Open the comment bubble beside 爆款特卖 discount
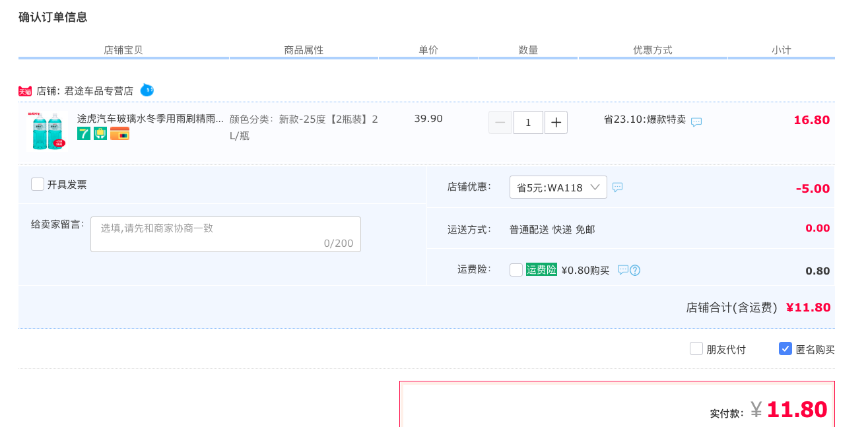868x427 pixels. coord(696,122)
